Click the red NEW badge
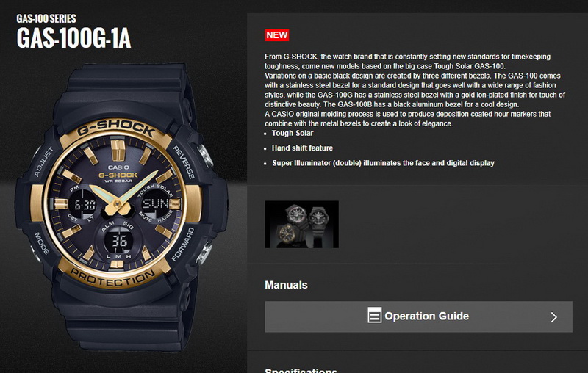Screen dimensions: 588x373 277,35
